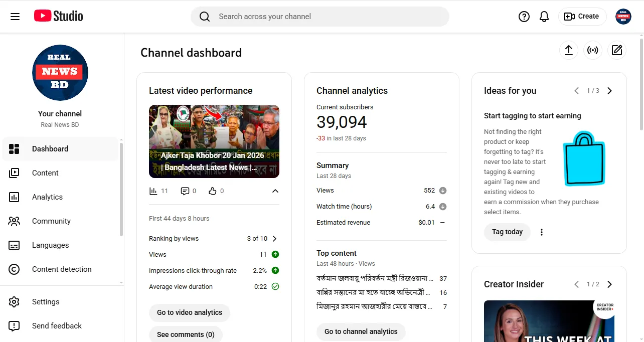Click the video comments count icon
644x342 pixels.
pyautogui.click(x=185, y=191)
